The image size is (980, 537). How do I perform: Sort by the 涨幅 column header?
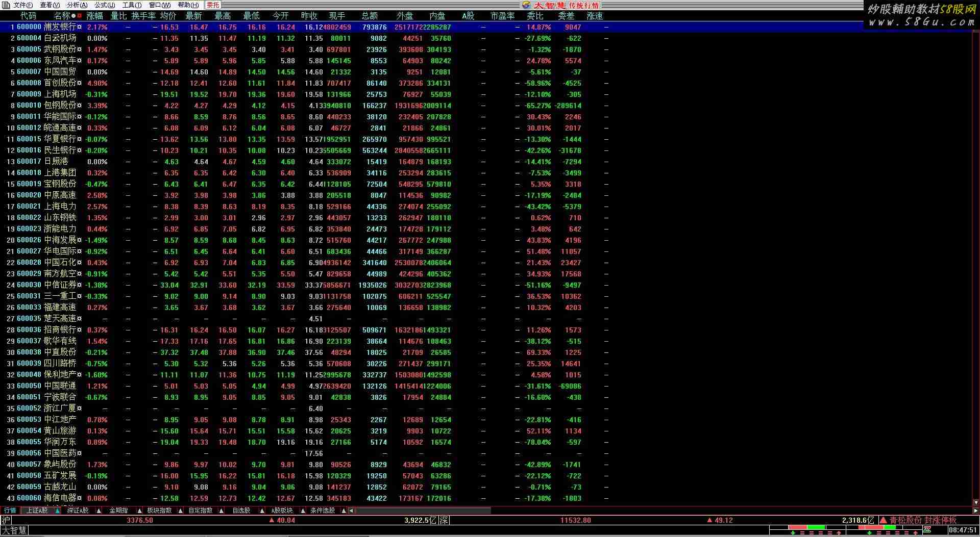(95, 16)
